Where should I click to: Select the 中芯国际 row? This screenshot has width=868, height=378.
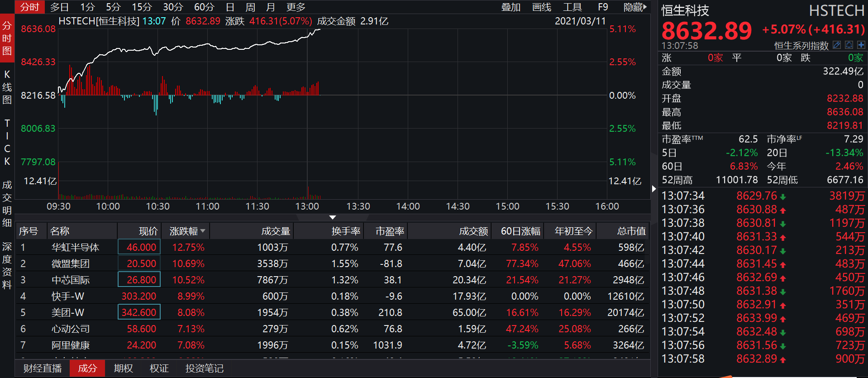(x=333, y=280)
